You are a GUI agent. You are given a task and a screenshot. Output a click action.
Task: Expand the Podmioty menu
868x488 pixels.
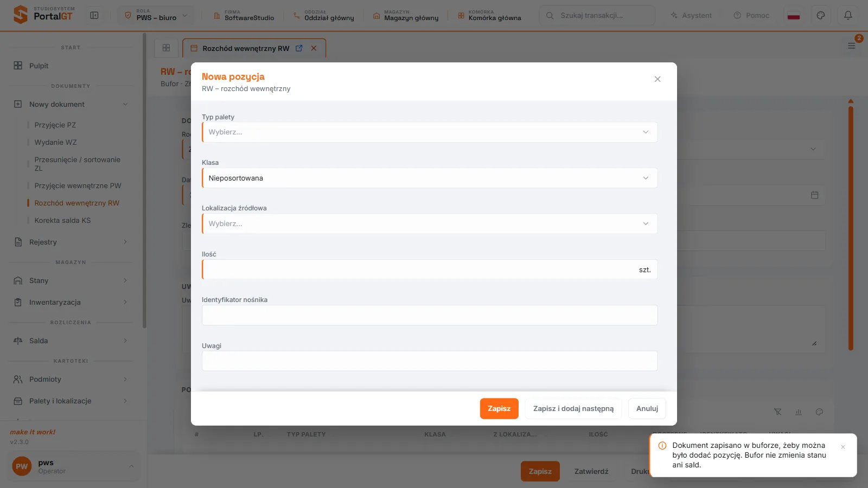(x=71, y=379)
